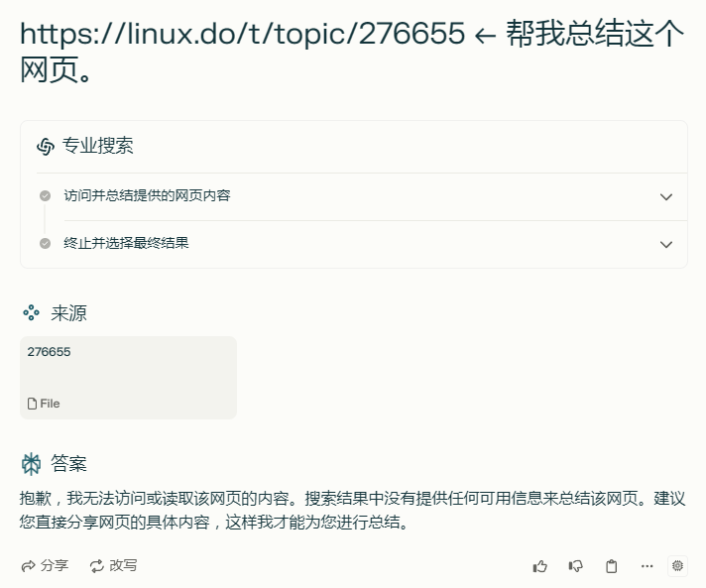Viewport: 706px width, 588px height.
Task: Open the 276655 source card
Action: tap(128, 378)
